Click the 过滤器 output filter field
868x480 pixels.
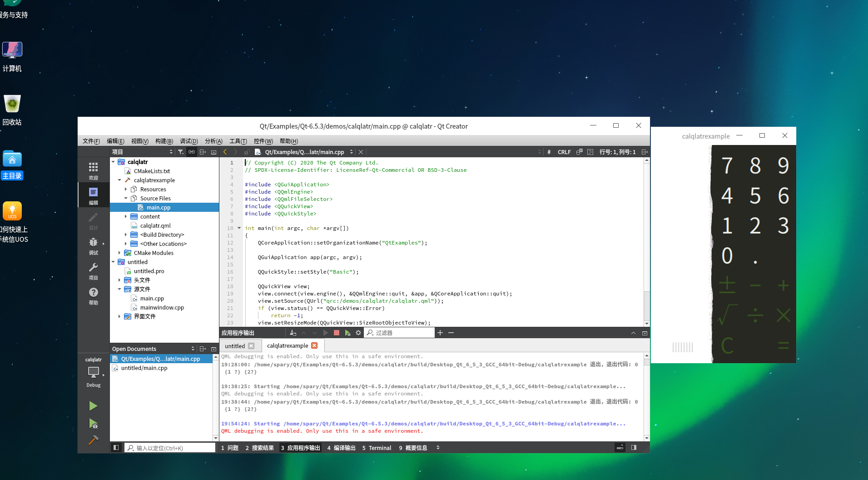[400, 333]
